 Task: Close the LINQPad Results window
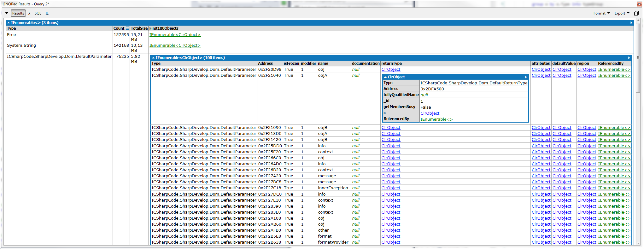coord(639,4)
